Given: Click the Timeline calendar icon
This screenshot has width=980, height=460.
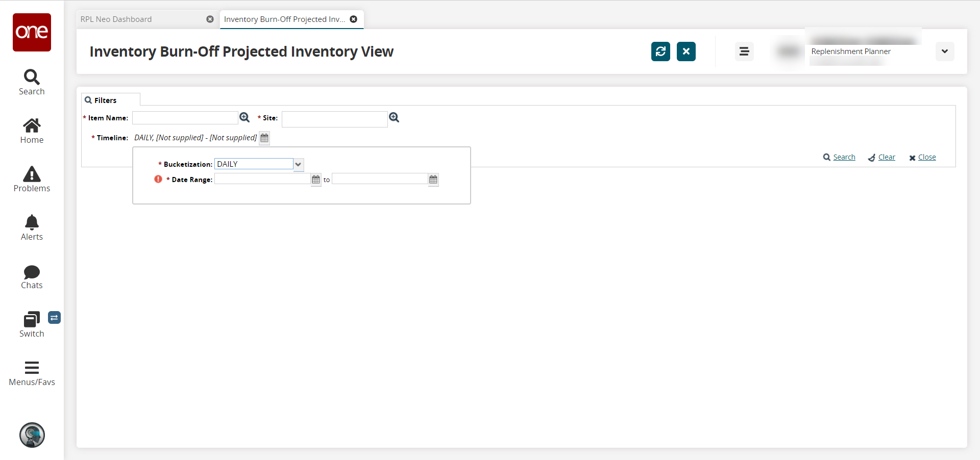Looking at the screenshot, I should pos(264,138).
